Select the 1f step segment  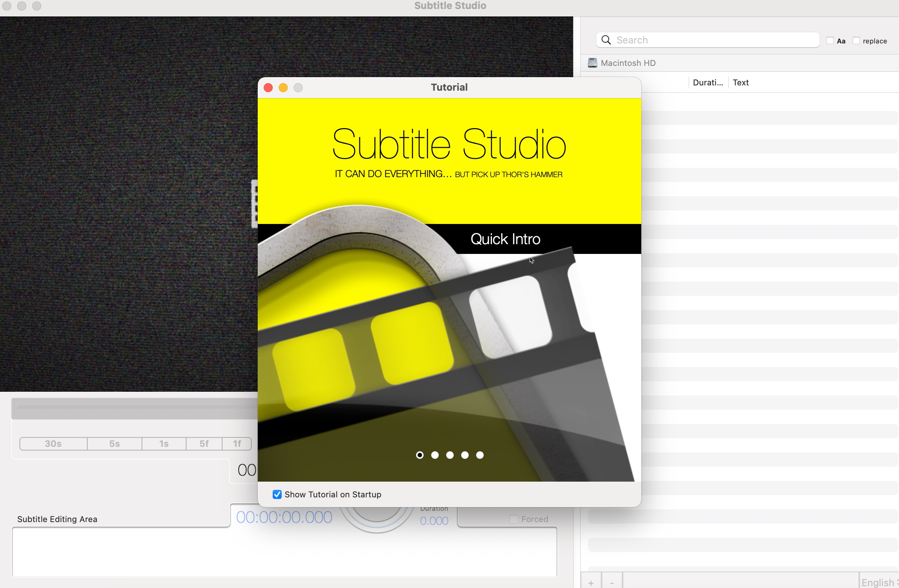click(237, 444)
